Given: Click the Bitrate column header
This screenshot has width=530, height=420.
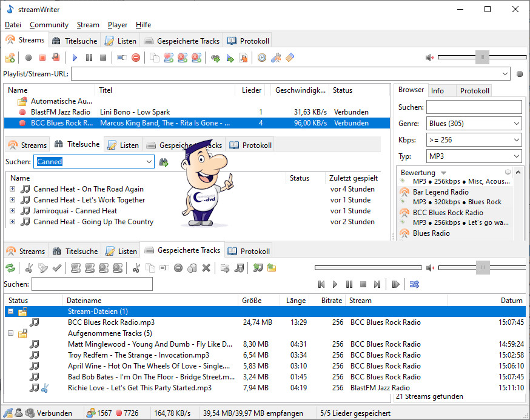Looking at the screenshot, I should (x=332, y=300).
